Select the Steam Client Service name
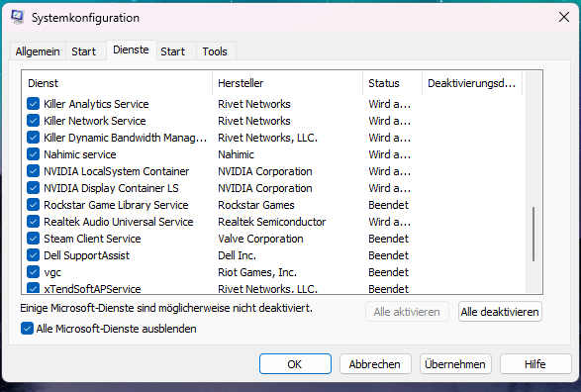The image size is (581, 392). pos(92,239)
